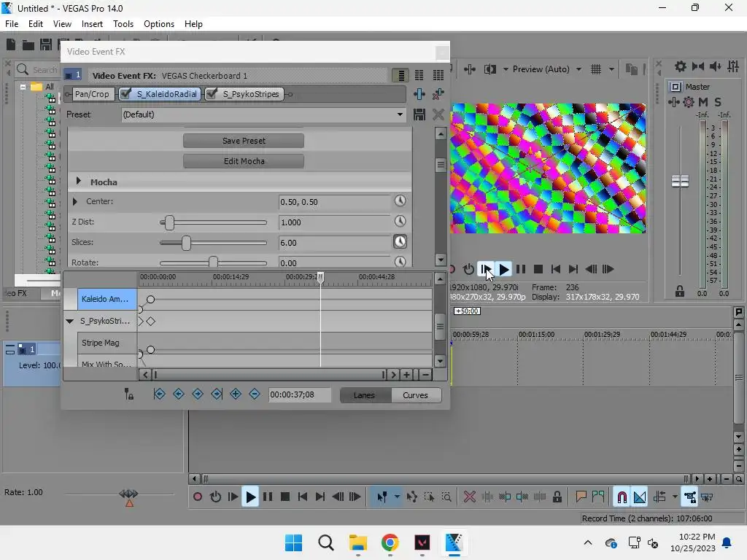The image size is (747, 560).
Task: Select the Zoom Edit tool
Action: (446, 497)
